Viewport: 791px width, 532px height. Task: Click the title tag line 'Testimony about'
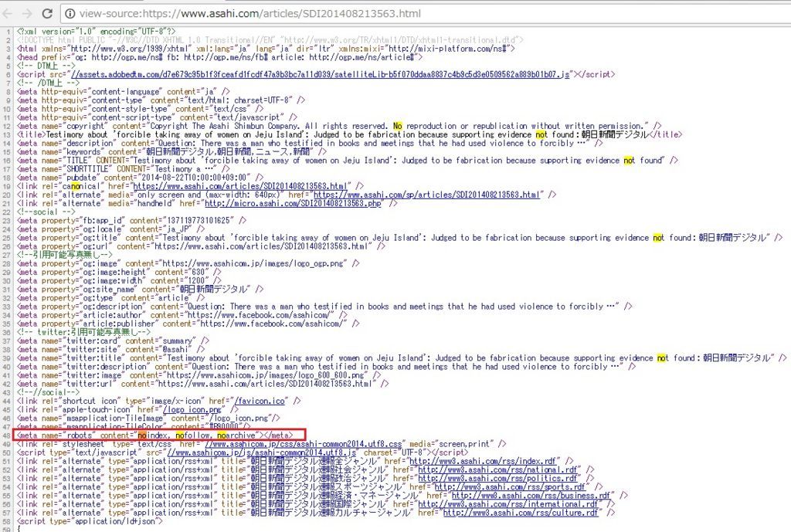tap(349, 134)
